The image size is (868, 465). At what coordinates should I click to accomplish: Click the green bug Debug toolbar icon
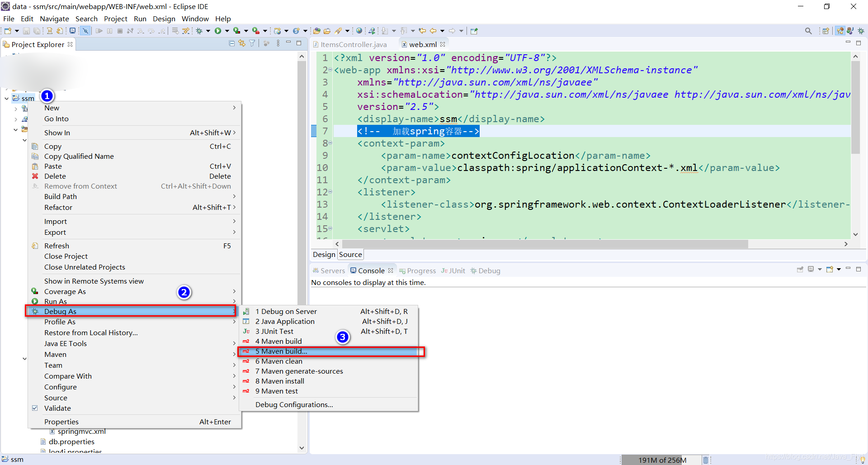(199, 31)
